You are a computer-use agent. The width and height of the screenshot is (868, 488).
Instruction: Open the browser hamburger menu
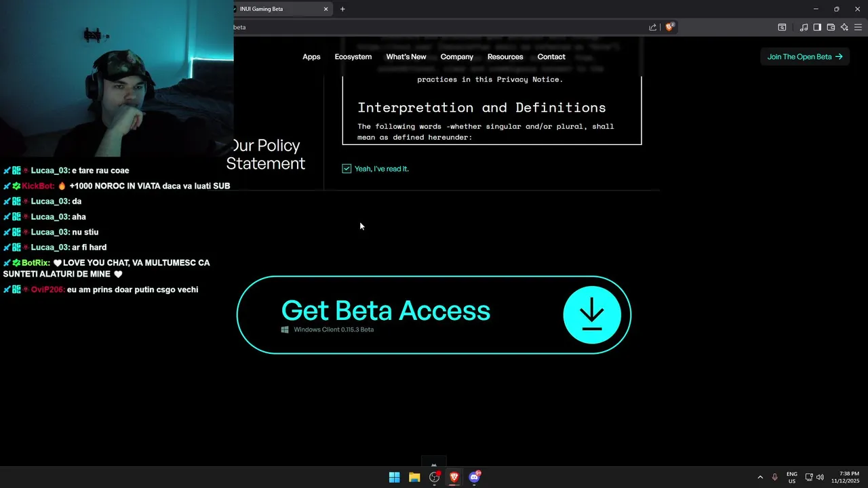[858, 27]
